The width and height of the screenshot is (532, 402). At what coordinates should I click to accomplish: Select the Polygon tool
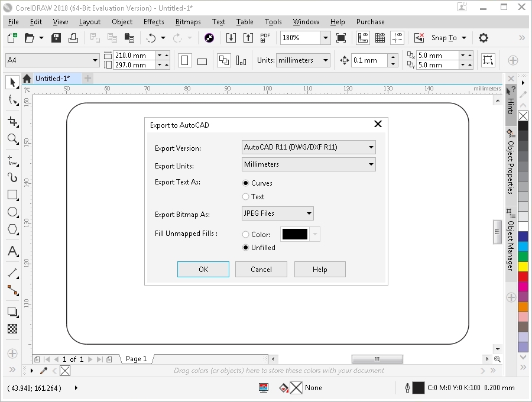(x=12, y=229)
